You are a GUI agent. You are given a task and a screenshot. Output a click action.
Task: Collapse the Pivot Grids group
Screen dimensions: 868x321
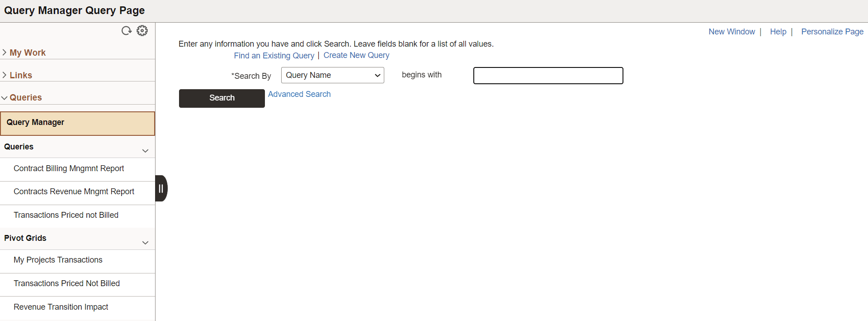click(145, 243)
